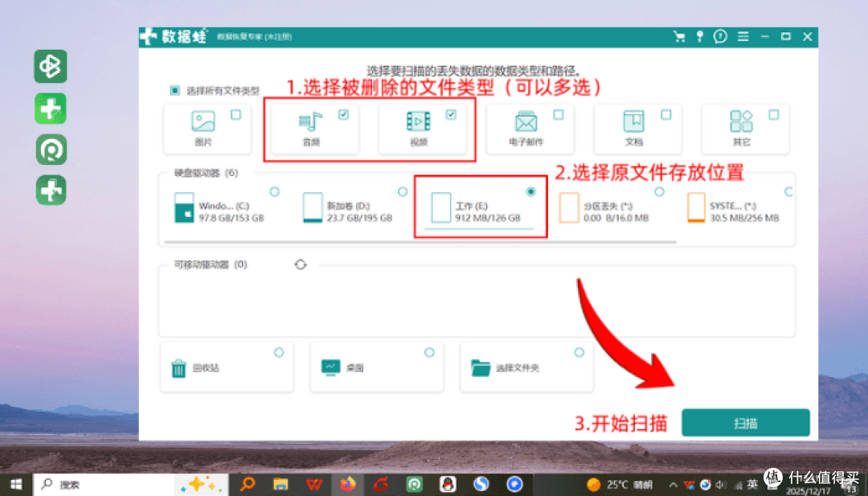868x496 pixels.
Task: Click the 视频 video film icon
Action: tap(419, 121)
